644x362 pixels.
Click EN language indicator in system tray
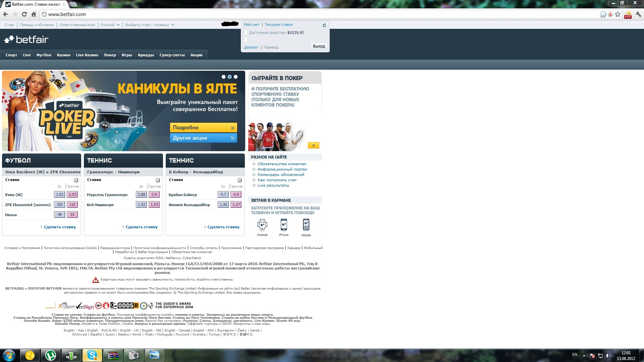[575, 355]
